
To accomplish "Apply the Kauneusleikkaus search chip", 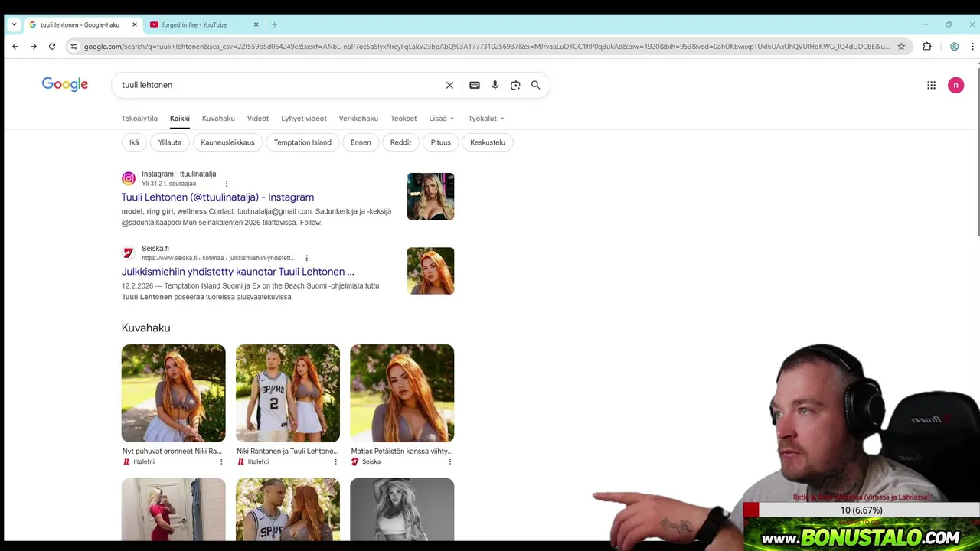I will pos(227,142).
